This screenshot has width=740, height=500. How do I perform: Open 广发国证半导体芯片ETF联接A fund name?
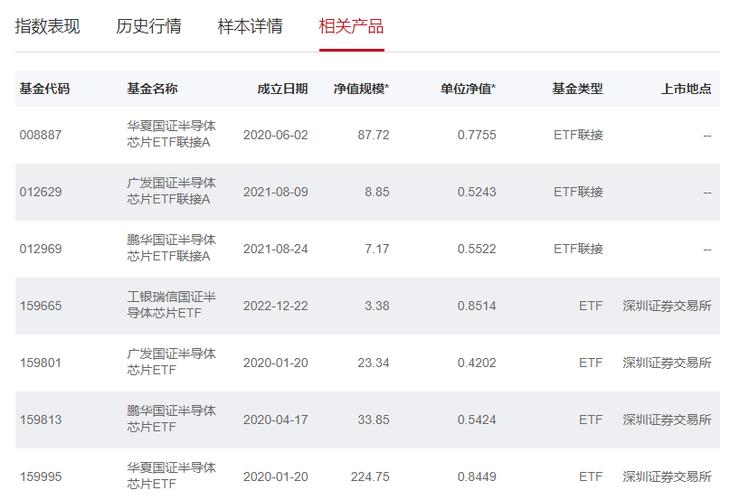pos(171,191)
